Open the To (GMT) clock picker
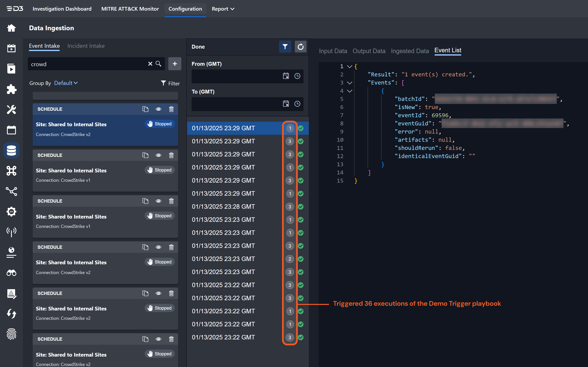 297,104
